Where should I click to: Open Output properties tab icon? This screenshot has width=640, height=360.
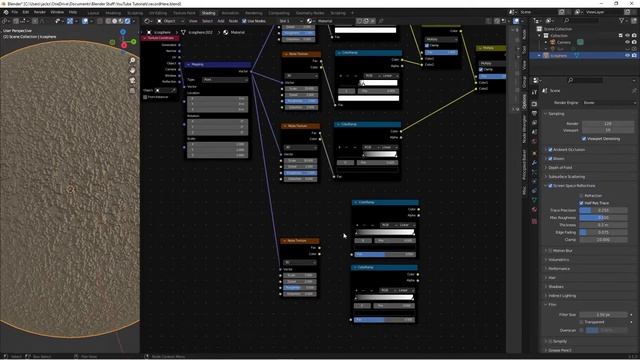534,113
